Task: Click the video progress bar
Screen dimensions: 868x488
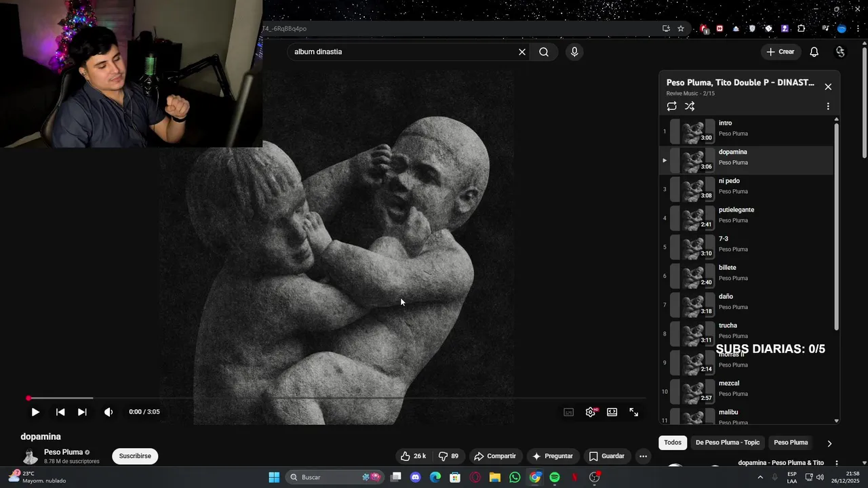Action: point(337,399)
